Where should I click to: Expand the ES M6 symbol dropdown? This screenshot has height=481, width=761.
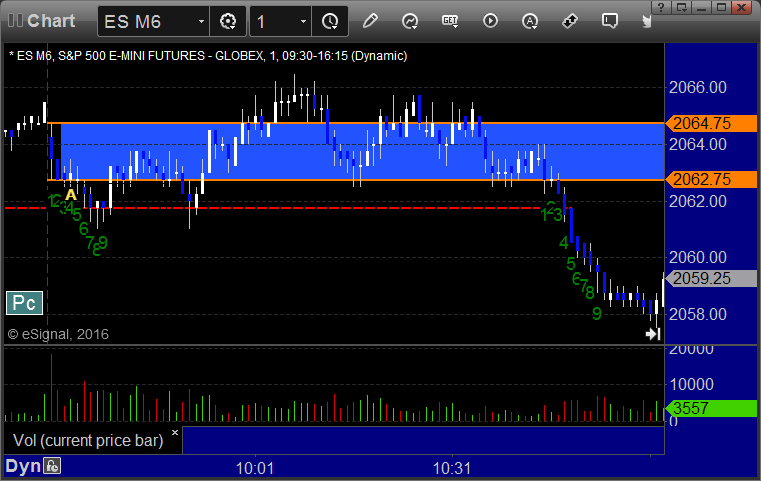201,21
